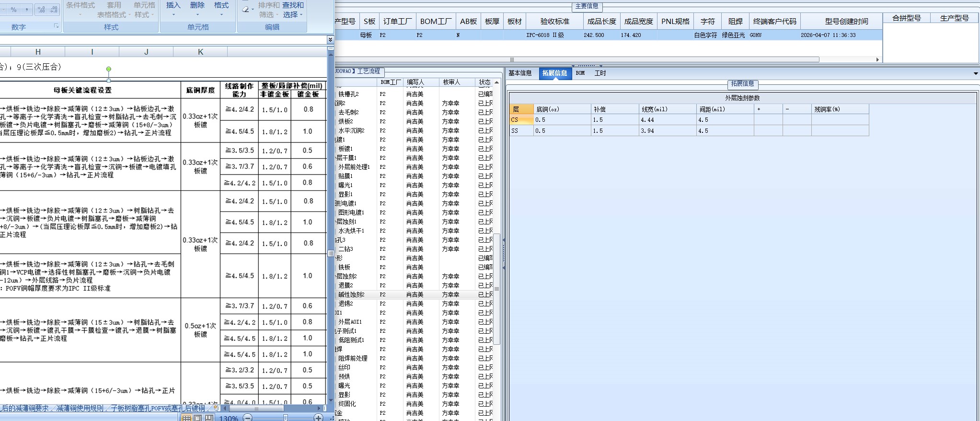Click scroll up arrow of process list
Viewport: 980px width, 421px height.
point(497,82)
